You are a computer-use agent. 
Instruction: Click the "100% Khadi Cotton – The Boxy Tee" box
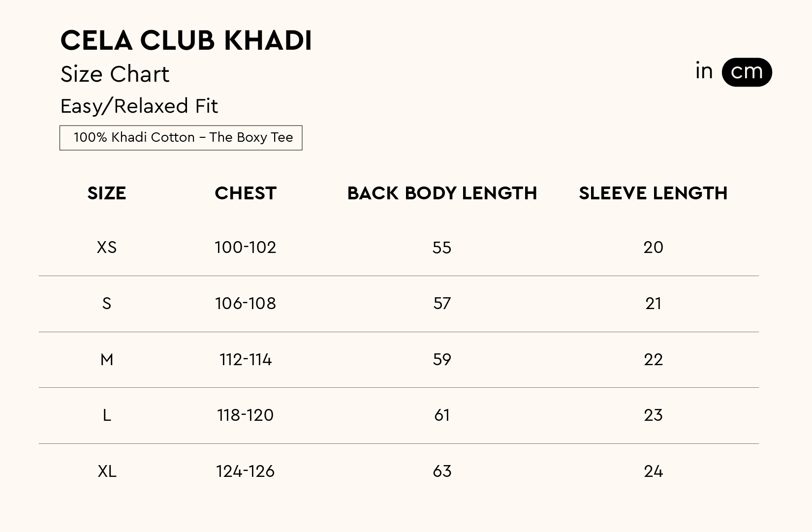tap(181, 138)
